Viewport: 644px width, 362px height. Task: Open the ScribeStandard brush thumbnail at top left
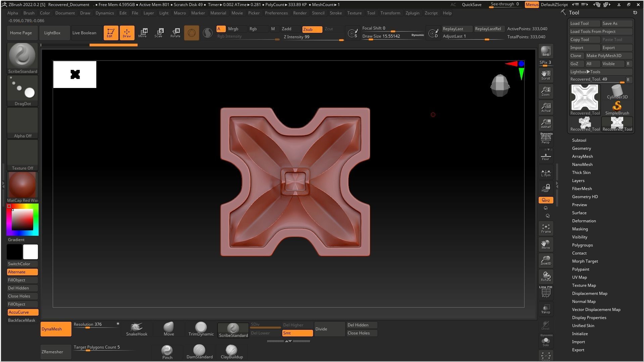coord(22,58)
